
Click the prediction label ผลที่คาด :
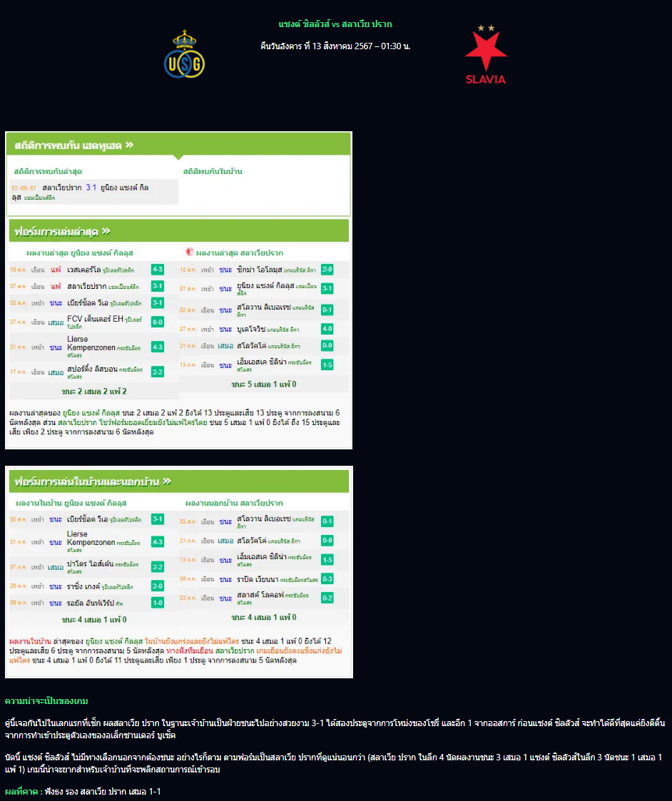tap(24, 791)
